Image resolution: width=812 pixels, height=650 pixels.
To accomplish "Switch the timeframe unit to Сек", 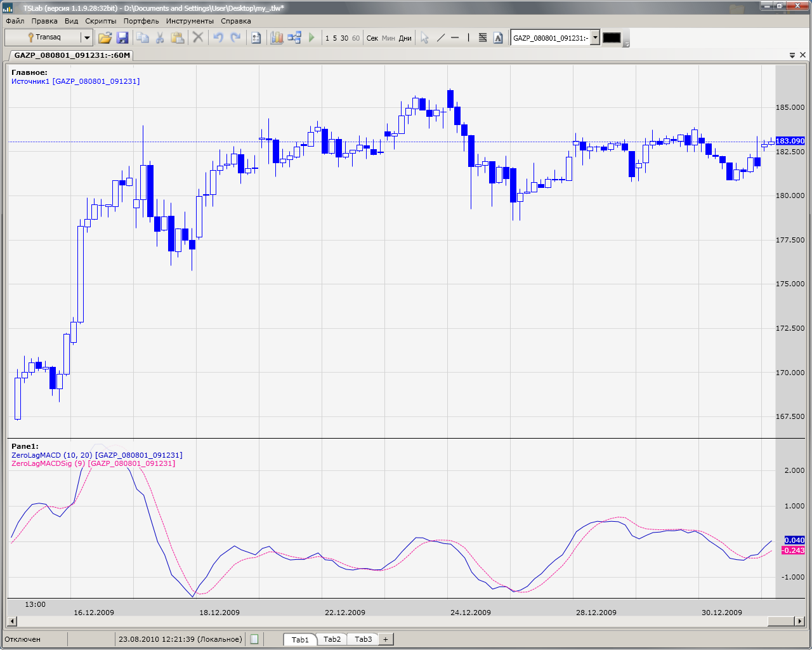I will point(372,38).
